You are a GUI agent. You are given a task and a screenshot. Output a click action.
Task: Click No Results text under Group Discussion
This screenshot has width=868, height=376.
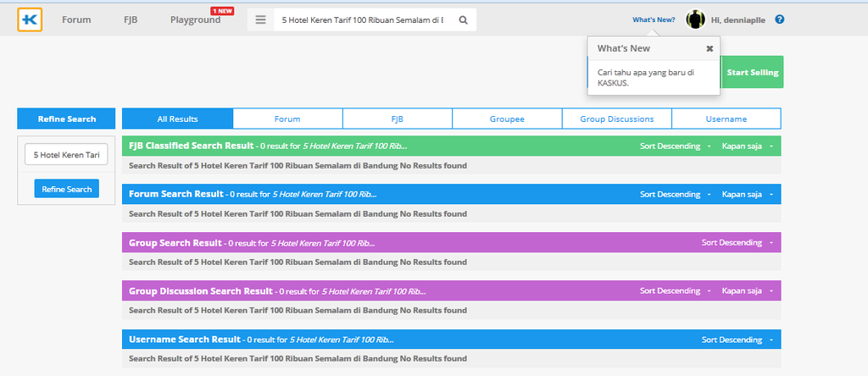pos(298,310)
